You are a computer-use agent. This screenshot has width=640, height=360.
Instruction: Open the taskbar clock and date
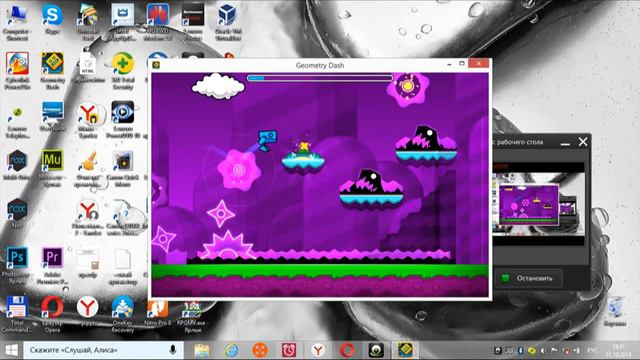[618, 350]
